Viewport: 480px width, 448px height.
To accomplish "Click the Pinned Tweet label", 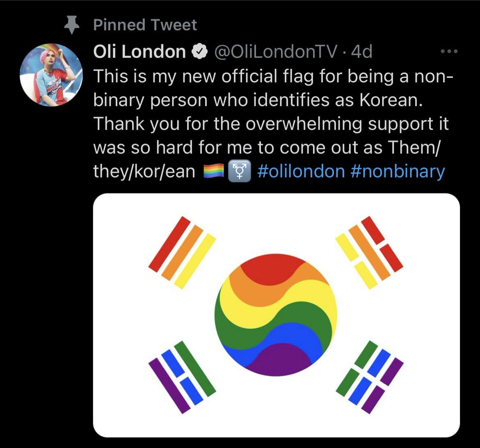I will (145, 25).
